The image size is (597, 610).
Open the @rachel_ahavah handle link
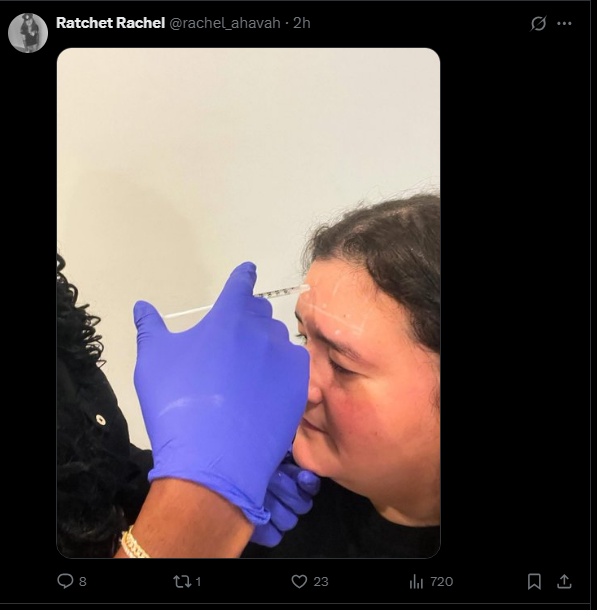point(225,23)
